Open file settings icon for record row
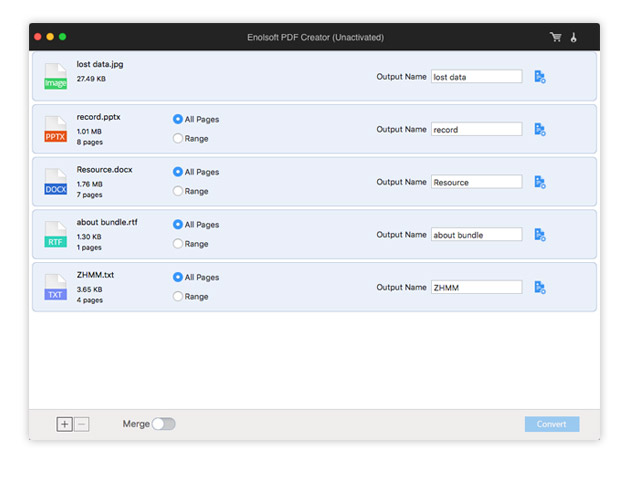The image size is (623, 483). pyautogui.click(x=540, y=129)
